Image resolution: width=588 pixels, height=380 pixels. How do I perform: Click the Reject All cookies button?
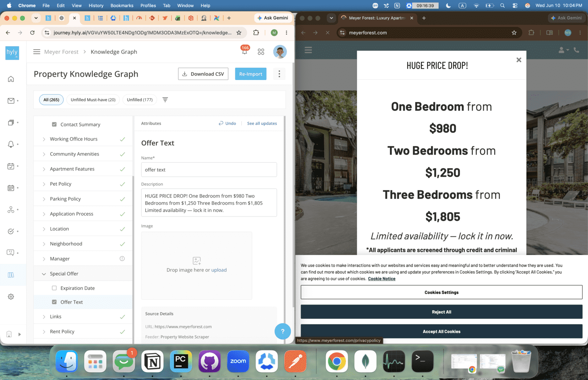[x=441, y=312]
